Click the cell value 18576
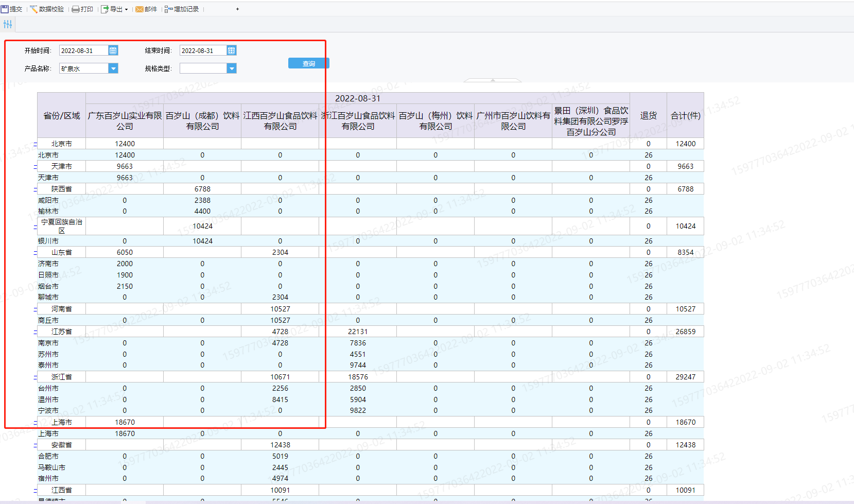The image size is (854, 504). [x=358, y=377]
